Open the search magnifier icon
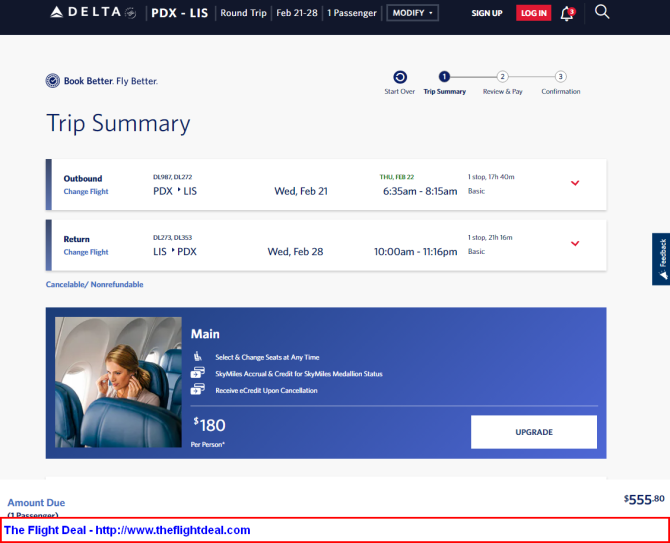670x543 pixels. pos(602,12)
